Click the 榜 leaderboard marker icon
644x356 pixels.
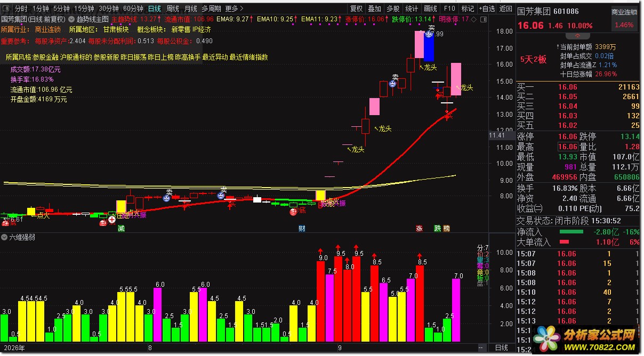point(446,228)
